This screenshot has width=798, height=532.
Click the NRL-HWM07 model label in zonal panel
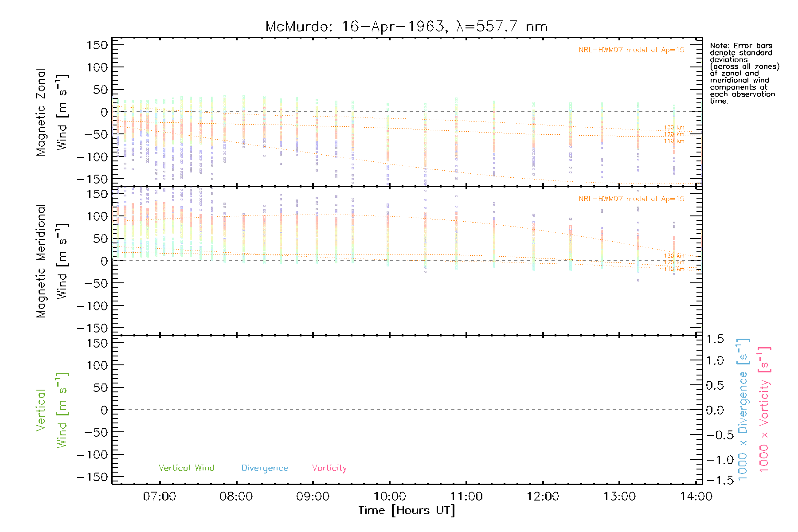coord(631,50)
